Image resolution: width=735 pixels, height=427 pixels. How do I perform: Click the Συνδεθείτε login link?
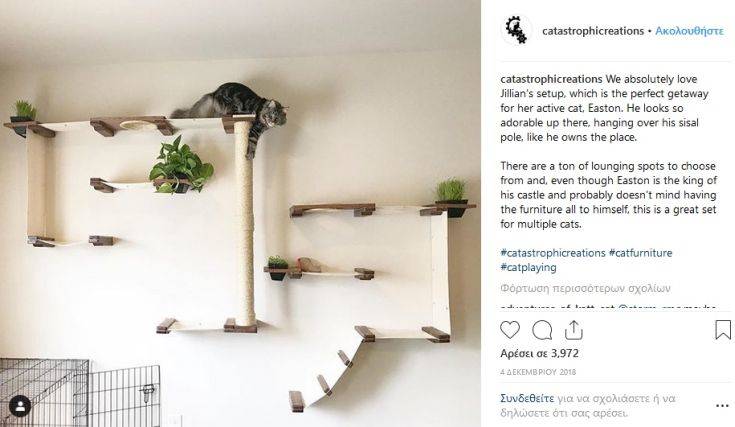(x=527, y=399)
